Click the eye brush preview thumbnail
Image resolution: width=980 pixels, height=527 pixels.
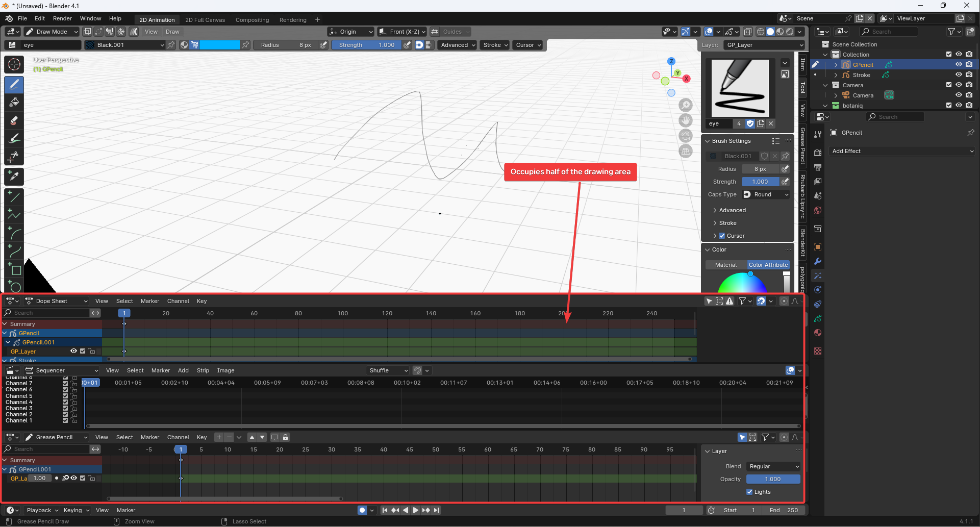pyautogui.click(x=740, y=88)
